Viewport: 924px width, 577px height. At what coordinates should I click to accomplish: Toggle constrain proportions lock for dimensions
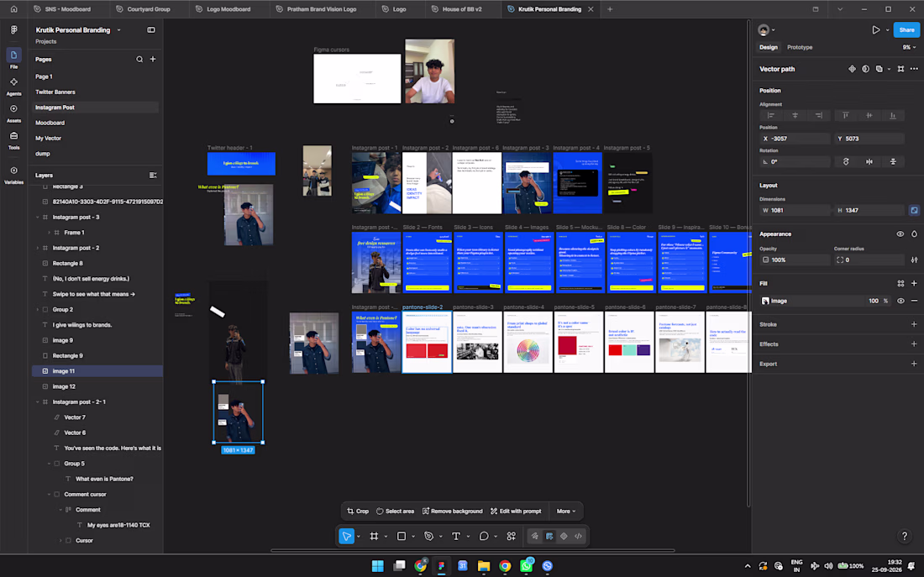(x=914, y=211)
